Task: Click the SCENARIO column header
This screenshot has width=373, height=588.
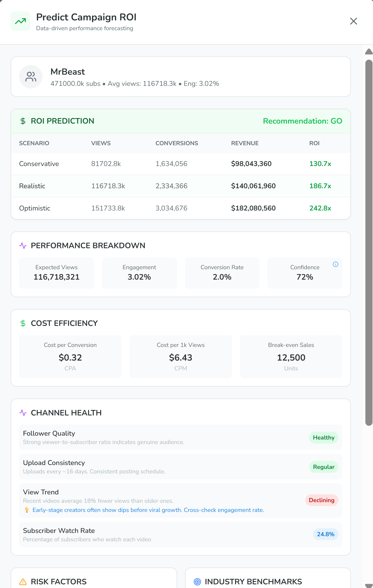Action: (34, 143)
